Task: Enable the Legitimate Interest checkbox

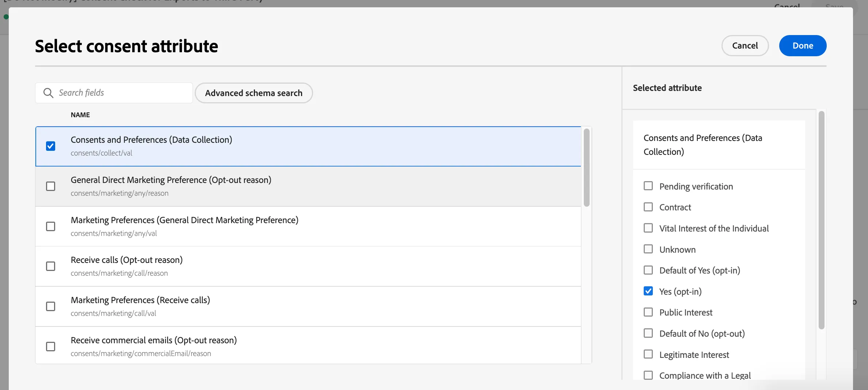Action: [x=648, y=354]
